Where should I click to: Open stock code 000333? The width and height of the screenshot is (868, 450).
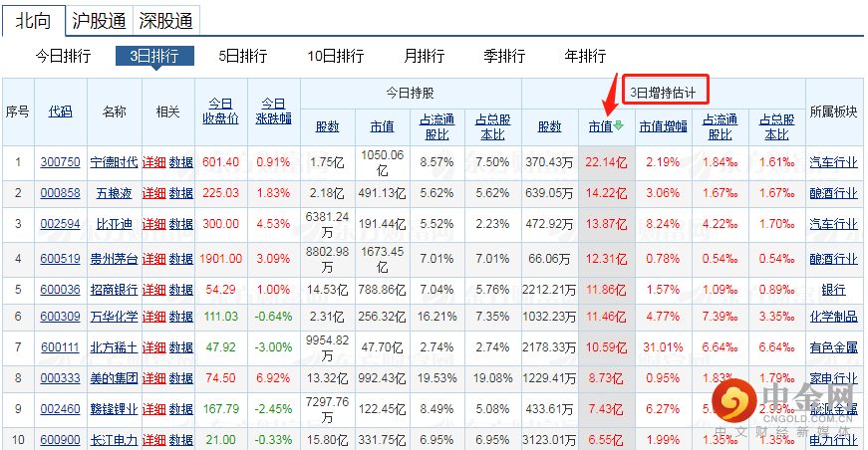click(61, 378)
